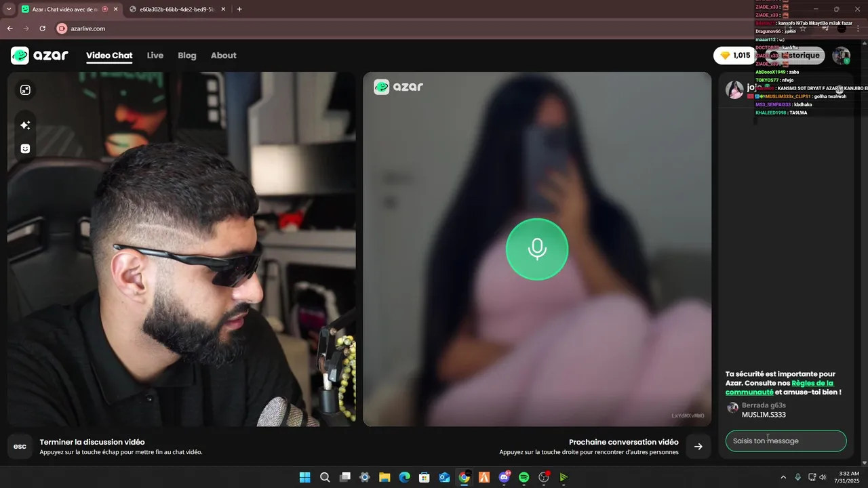Screen dimensions: 868x488
Task: Select the MUSLIM.S333 chat message text
Action: click(764, 415)
